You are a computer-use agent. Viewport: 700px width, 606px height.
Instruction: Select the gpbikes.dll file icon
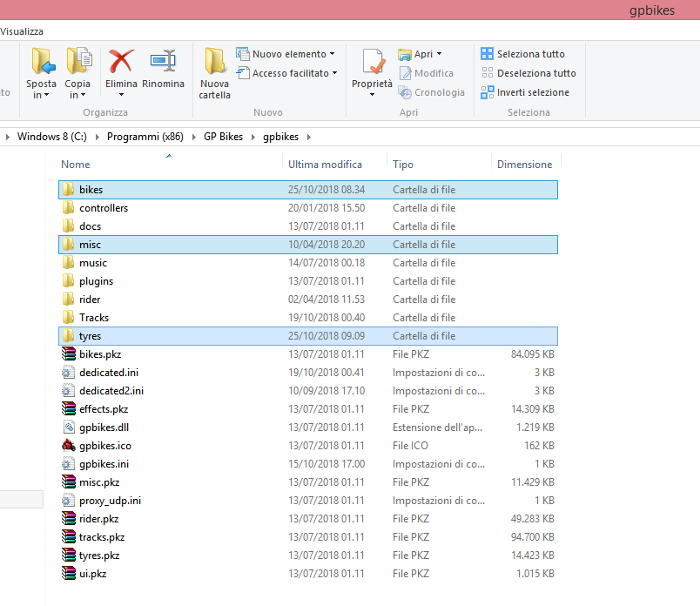pos(68,428)
